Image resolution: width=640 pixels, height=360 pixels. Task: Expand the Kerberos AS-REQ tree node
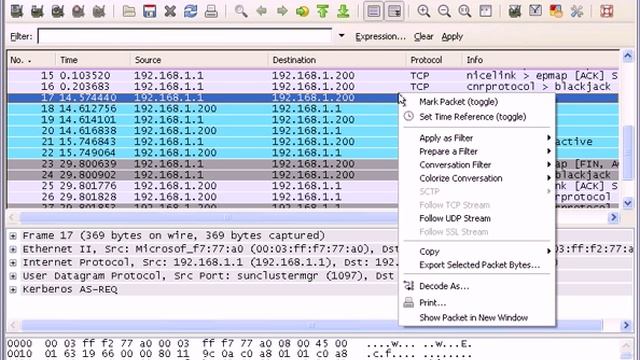(x=13, y=290)
